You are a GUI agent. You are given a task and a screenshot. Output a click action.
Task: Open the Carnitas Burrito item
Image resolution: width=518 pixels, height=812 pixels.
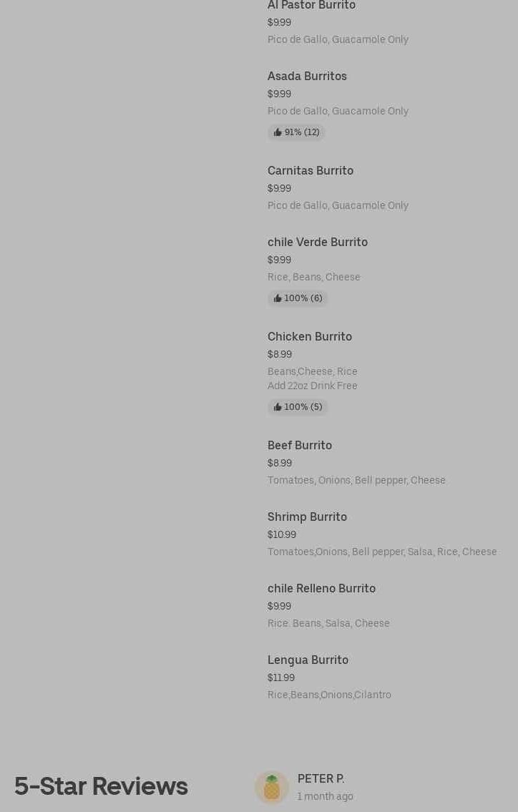311,170
